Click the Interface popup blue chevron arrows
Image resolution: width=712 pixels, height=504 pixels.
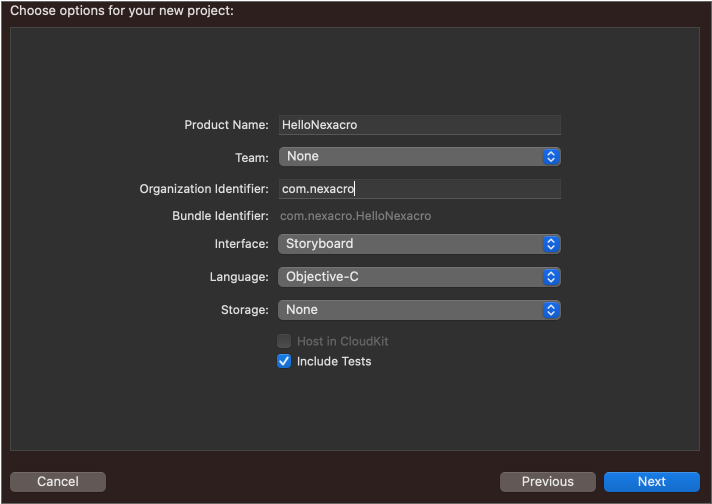pyautogui.click(x=550, y=244)
